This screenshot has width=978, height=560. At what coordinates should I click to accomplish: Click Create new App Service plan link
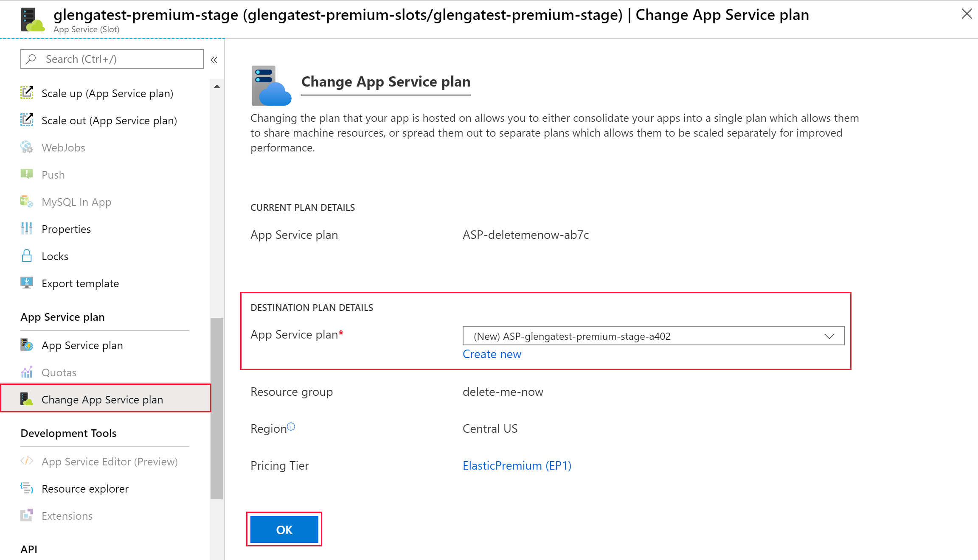click(492, 354)
